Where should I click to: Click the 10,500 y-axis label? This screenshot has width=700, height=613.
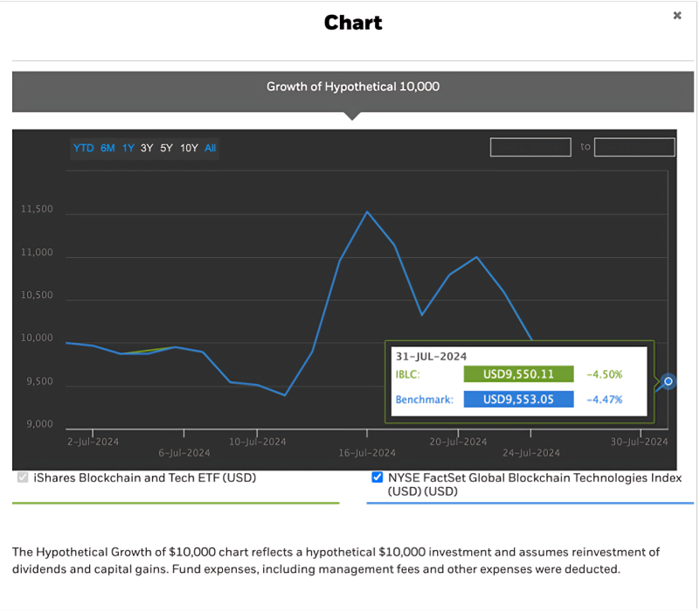click(x=37, y=296)
